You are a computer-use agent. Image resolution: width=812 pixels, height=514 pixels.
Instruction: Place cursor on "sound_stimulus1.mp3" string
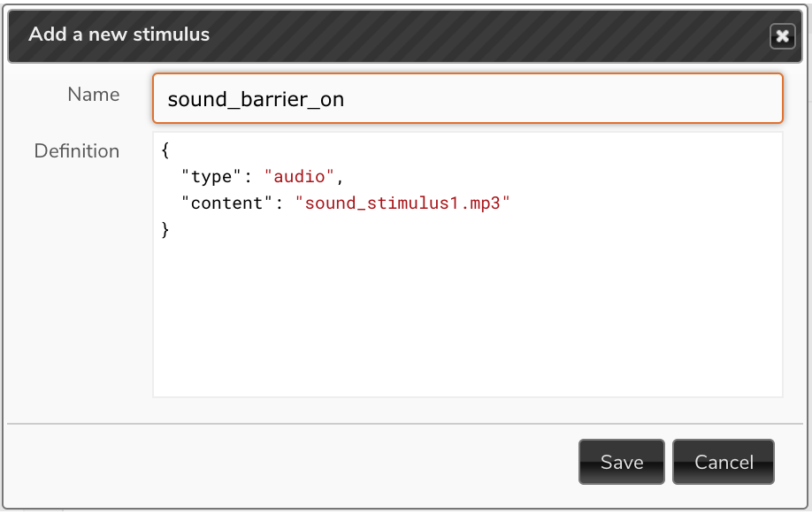402,203
